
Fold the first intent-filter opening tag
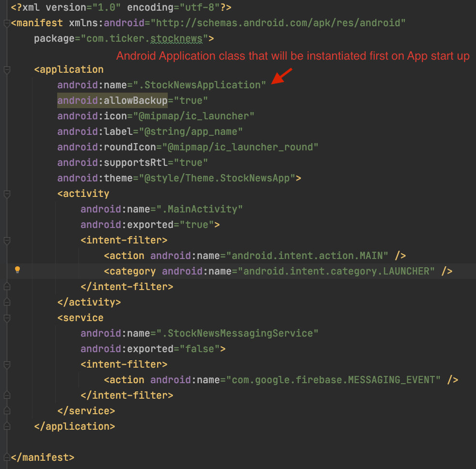click(7, 241)
